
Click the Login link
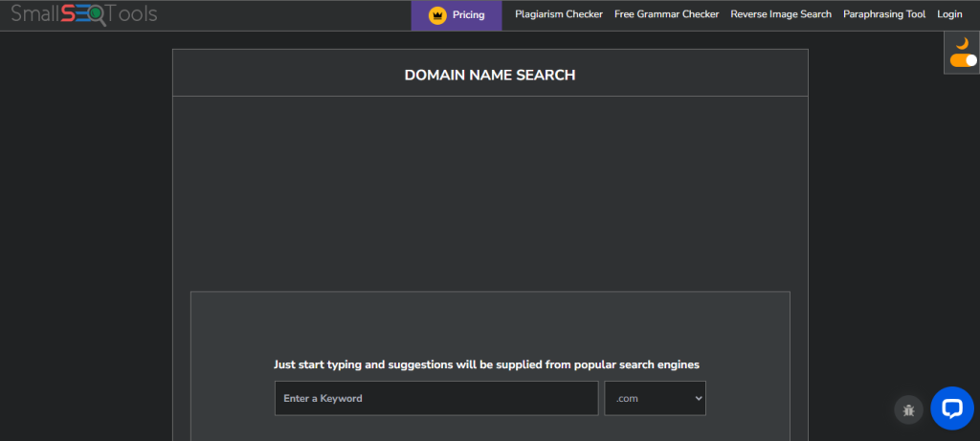click(x=949, y=14)
